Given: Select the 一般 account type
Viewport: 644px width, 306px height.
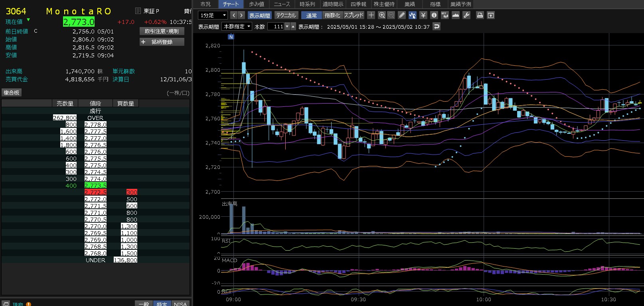Looking at the screenshot, I should click(144, 304).
